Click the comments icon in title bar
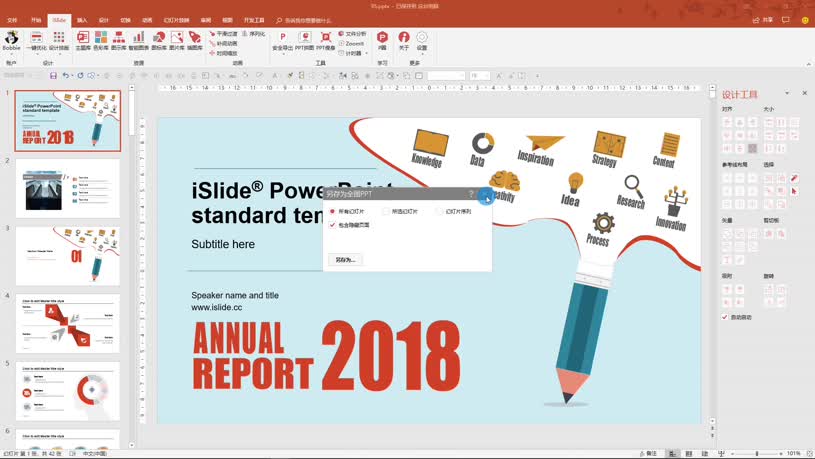Screen dimensions: 815x459 785,20
